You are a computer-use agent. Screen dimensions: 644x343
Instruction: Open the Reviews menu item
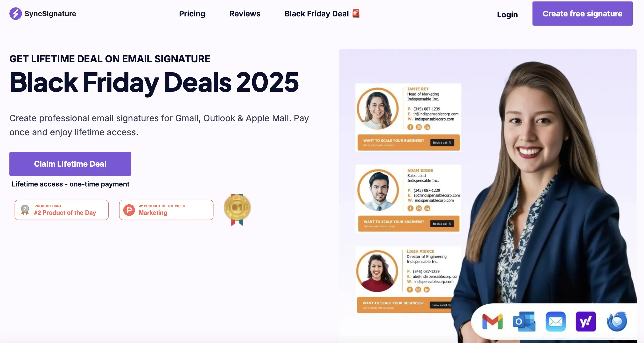tap(245, 14)
